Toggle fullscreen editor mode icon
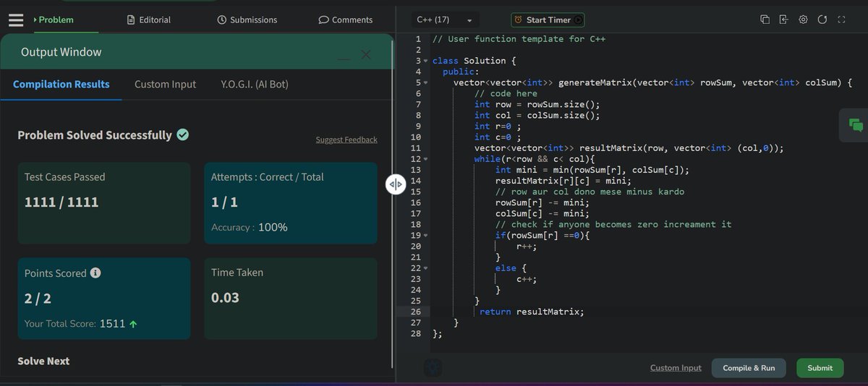Image resolution: width=868 pixels, height=386 pixels. pyautogui.click(x=841, y=20)
